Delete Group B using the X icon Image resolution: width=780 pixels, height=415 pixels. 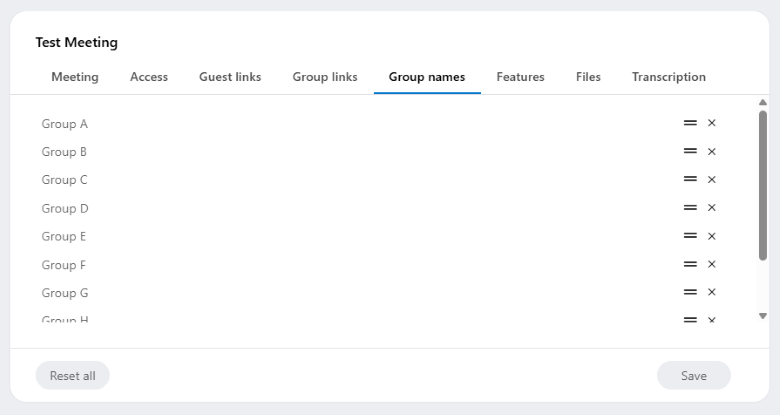pyautogui.click(x=711, y=151)
